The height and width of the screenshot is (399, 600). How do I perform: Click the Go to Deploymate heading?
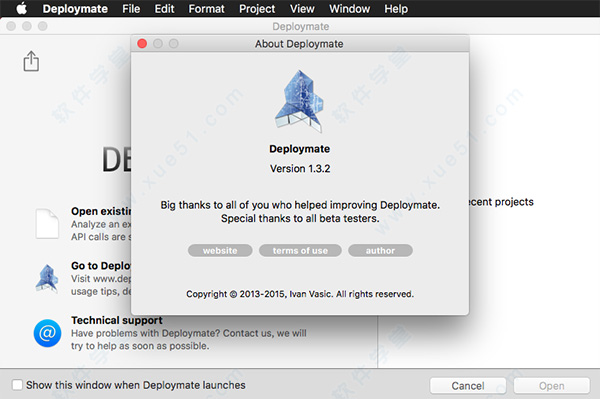(101, 265)
